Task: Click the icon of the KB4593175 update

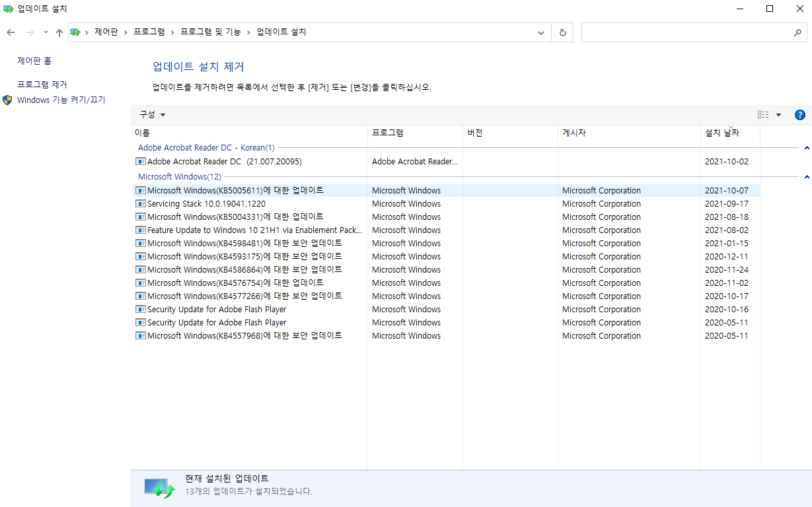Action: pos(140,256)
